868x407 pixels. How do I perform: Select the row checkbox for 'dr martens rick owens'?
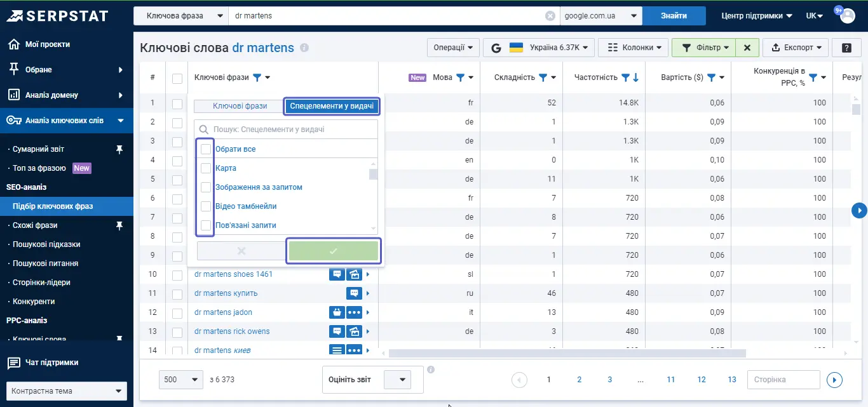tap(177, 332)
